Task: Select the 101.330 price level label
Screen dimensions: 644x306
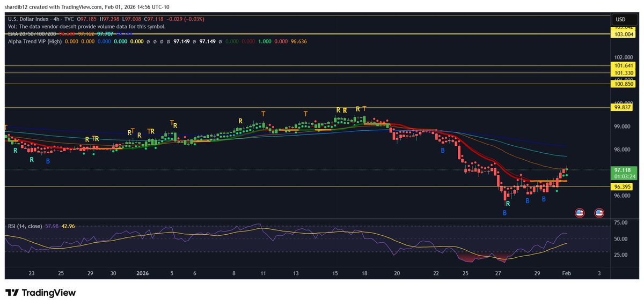Action: coord(624,73)
